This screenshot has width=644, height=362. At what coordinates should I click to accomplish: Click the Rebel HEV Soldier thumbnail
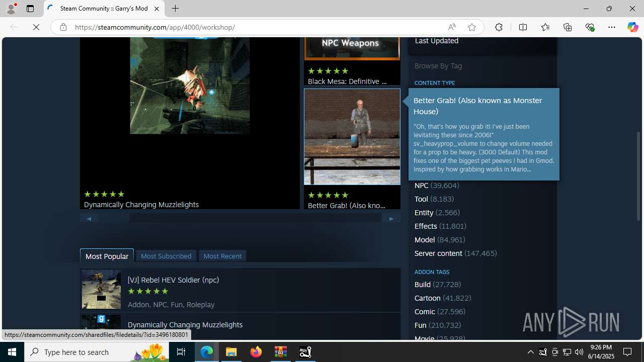(101, 289)
